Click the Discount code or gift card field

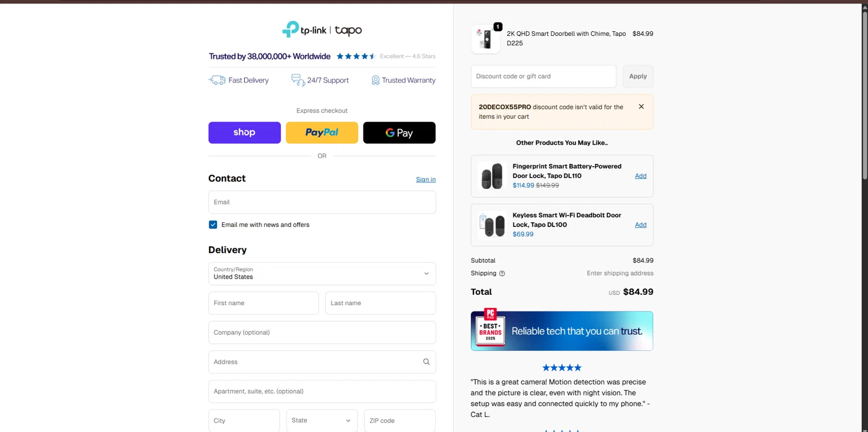(x=543, y=76)
